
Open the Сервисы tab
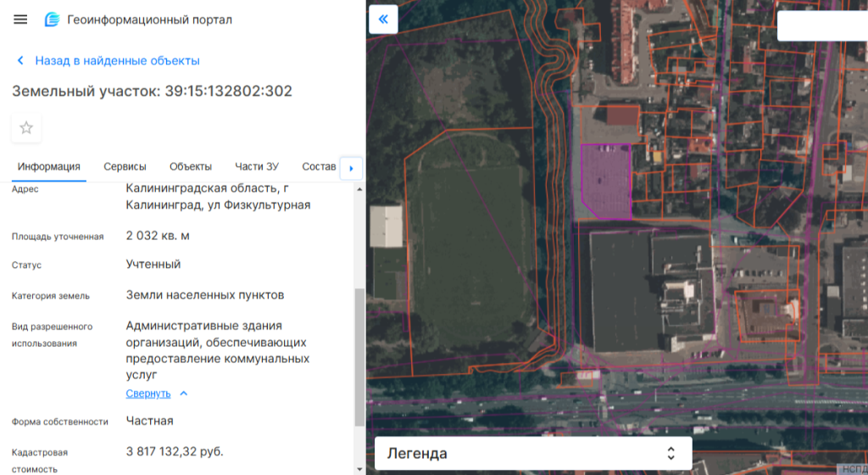point(125,166)
